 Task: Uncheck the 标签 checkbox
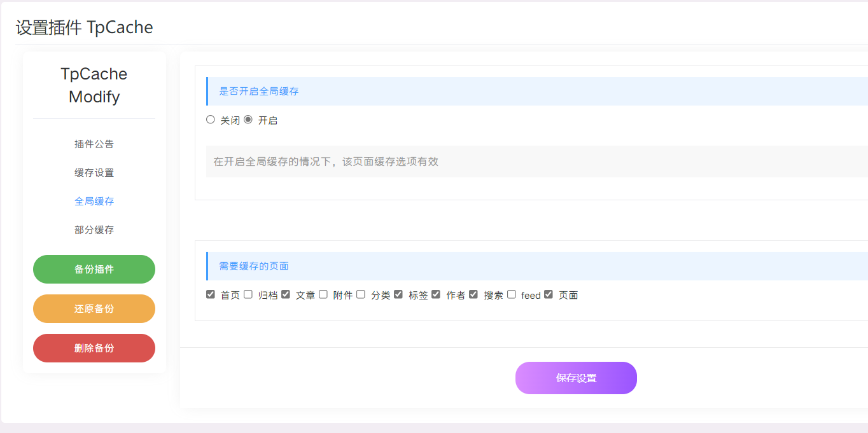(398, 294)
